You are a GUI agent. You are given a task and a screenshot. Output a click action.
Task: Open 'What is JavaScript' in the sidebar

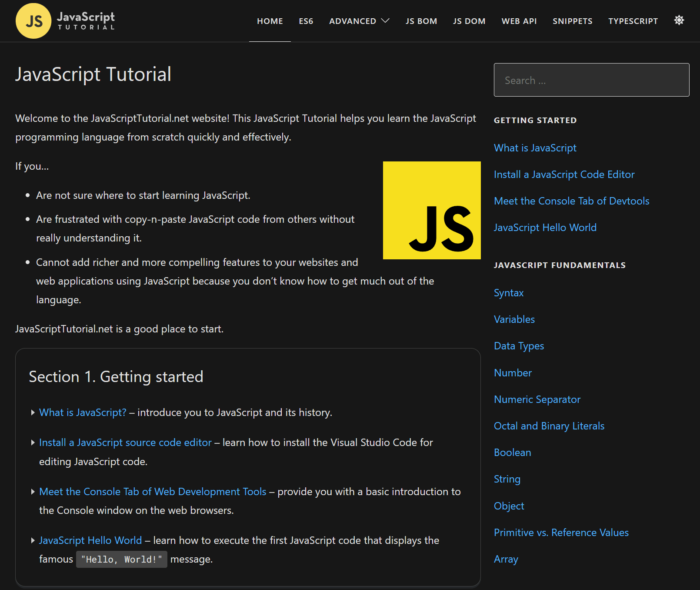535,148
